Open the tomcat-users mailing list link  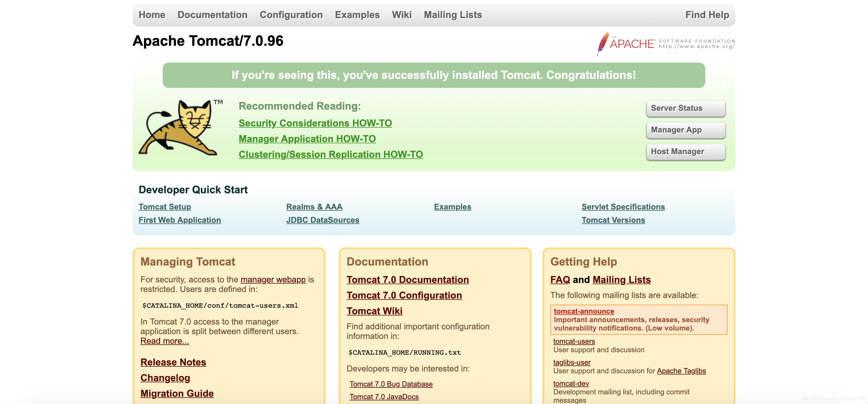[x=574, y=341]
